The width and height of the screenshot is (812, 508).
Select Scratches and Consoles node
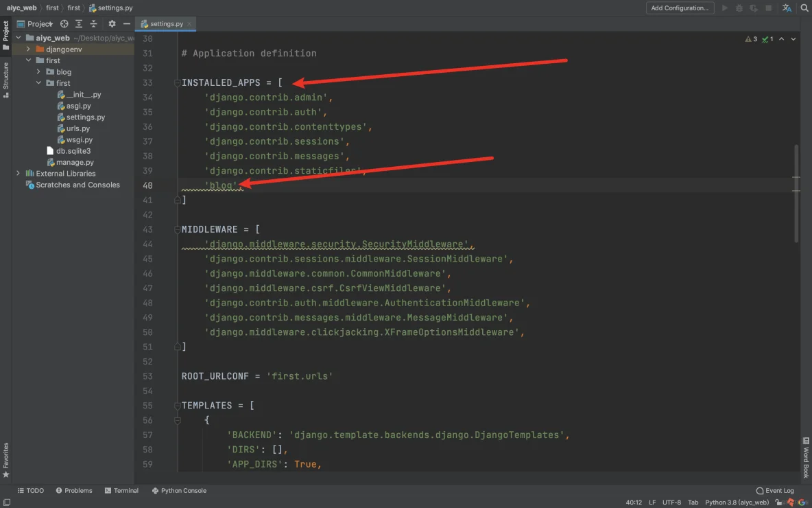pyautogui.click(x=73, y=185)
